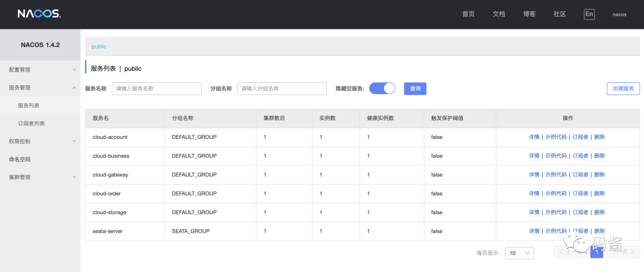Click the 健康实例数 column header
Screen dimensions: 644x272
tap(380, 118)
